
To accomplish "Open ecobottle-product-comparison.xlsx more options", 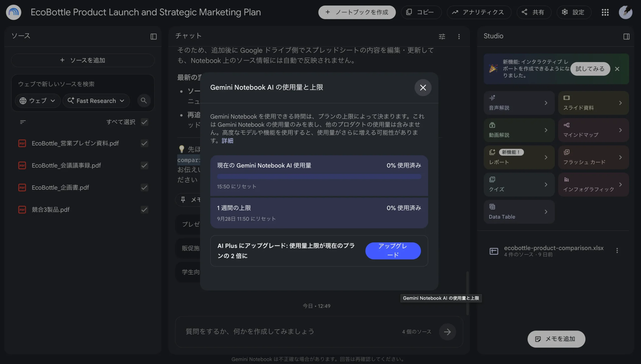I will pos(617,250).
